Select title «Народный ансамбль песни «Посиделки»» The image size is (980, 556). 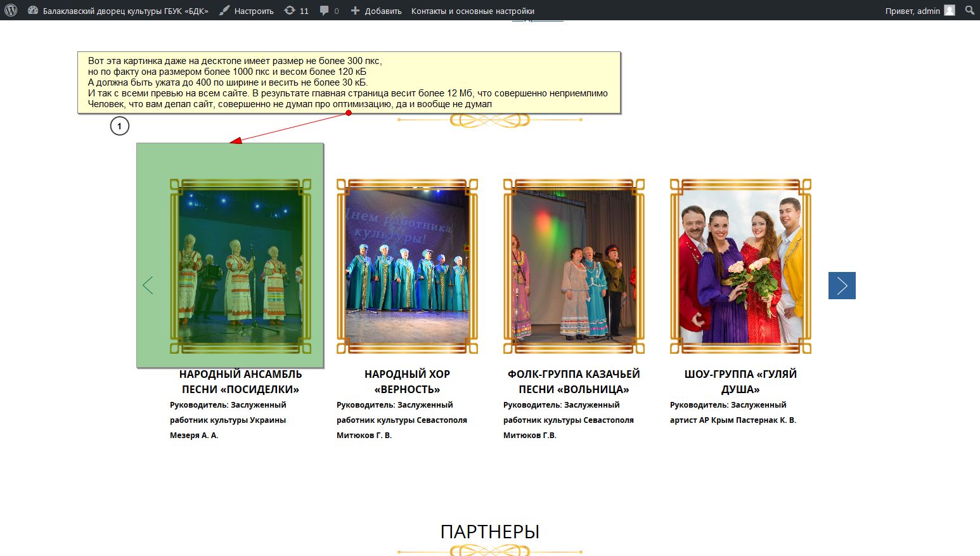[x=240, y=382]
